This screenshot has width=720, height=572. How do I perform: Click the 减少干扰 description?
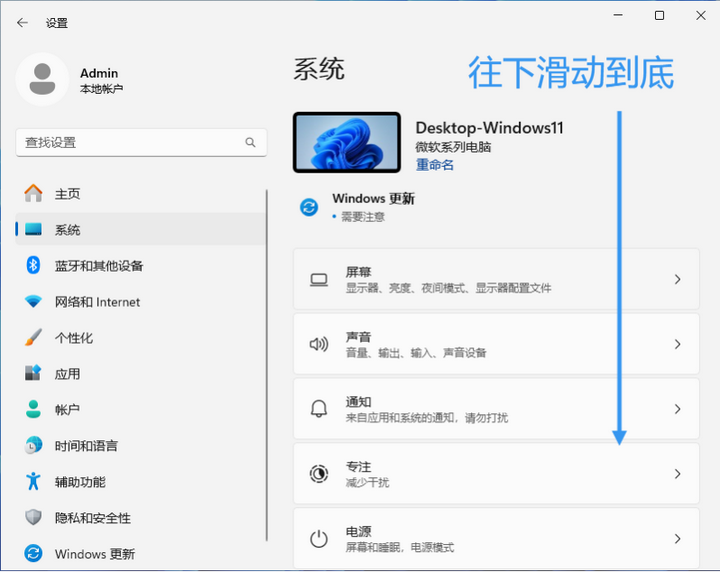367,482
